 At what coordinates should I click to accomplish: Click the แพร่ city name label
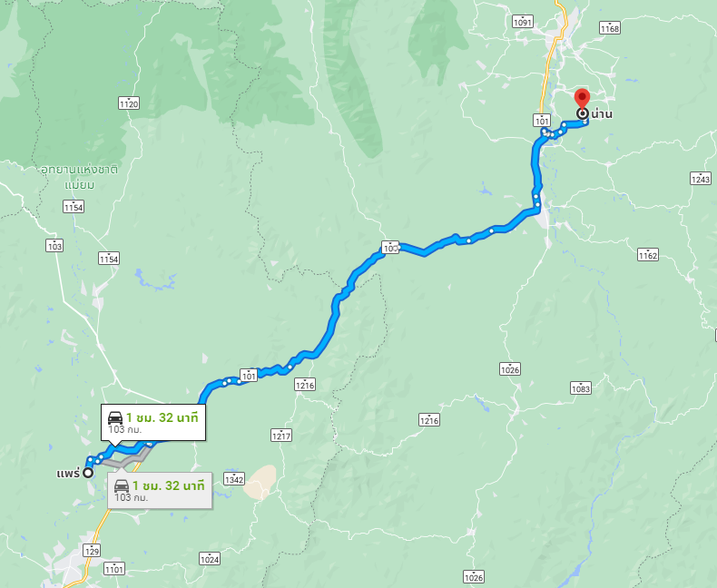(69, 473)
